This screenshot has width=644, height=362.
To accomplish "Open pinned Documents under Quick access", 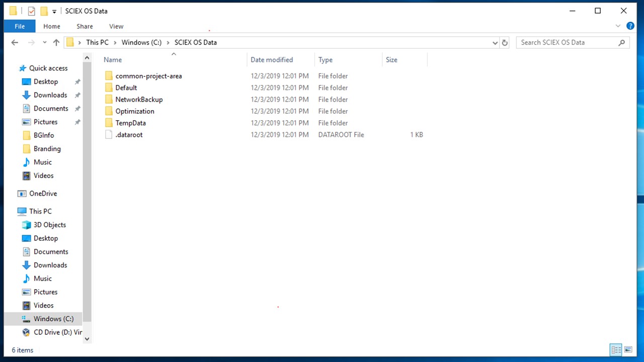I will point(51,109).
